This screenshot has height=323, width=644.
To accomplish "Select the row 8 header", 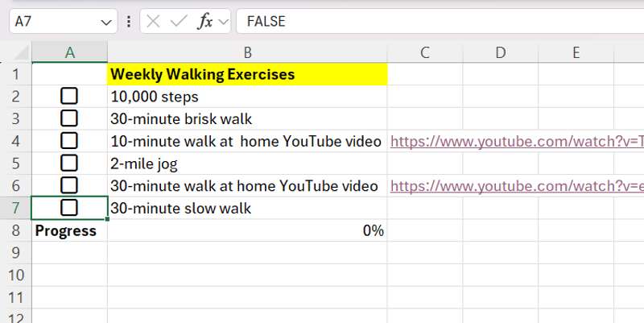I will pos(15,231).
